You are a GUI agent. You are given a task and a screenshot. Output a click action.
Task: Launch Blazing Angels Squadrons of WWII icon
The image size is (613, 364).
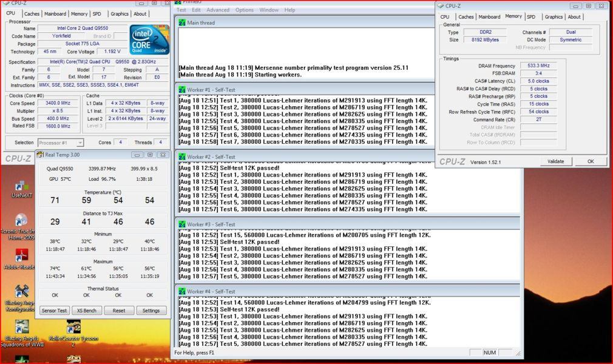22,334
